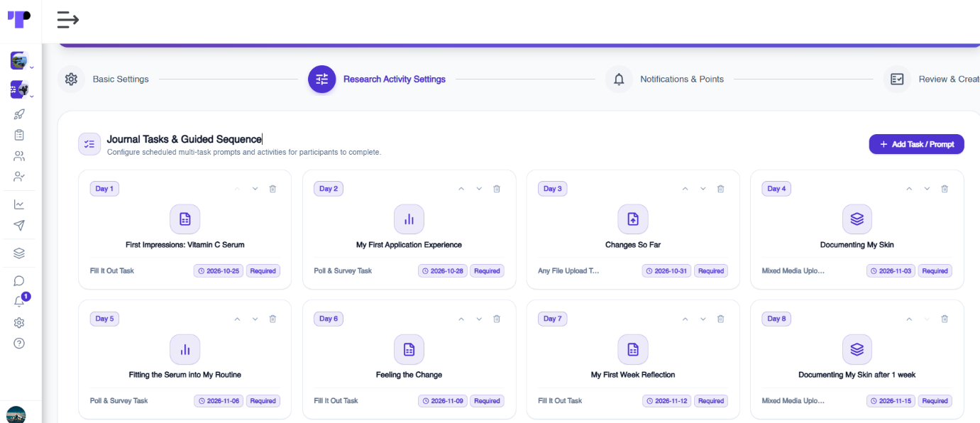The height and width of the screenshot is (423, 980).
Task: Expand the sidebar with the hamburger arrow icon
Action: coord(67,20)
